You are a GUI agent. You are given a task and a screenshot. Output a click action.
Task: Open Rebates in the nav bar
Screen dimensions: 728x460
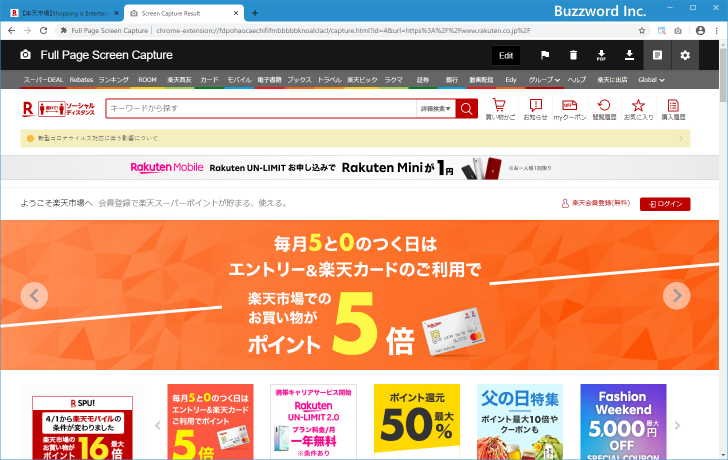(x=81, y=80)
